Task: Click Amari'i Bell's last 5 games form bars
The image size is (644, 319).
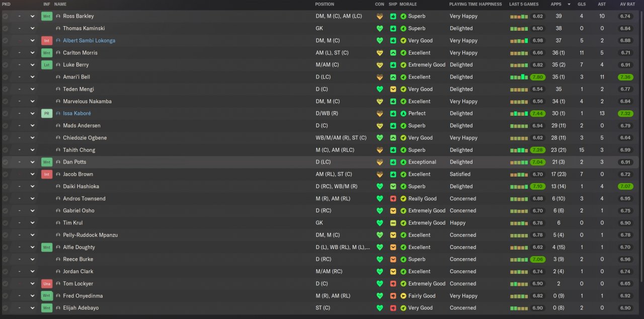Action: tap(519, 77)
